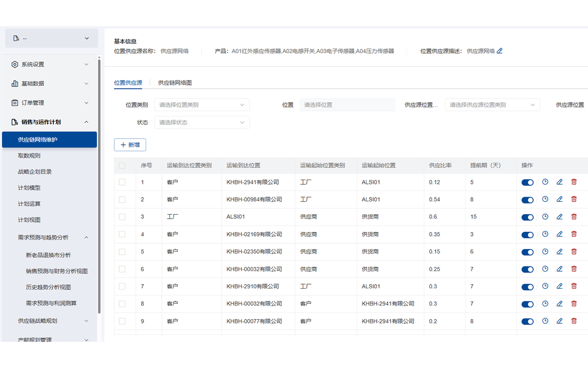This screenshot has width=588, height=368.
Task: Delete row 3 ALSI01 with trash icon
Action: click(574, 217)
